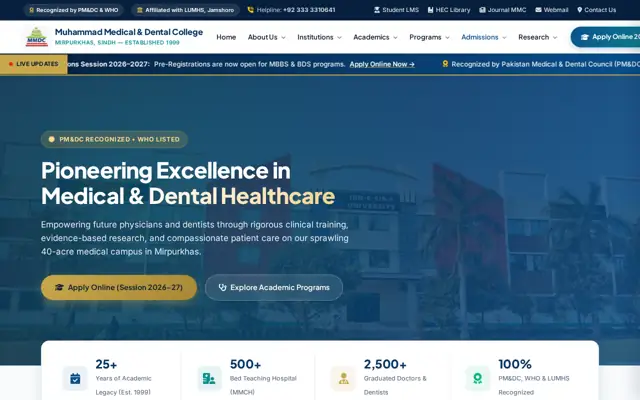
Task: Click the award icon beside 100% stat
Action: (x=477, y=378)
